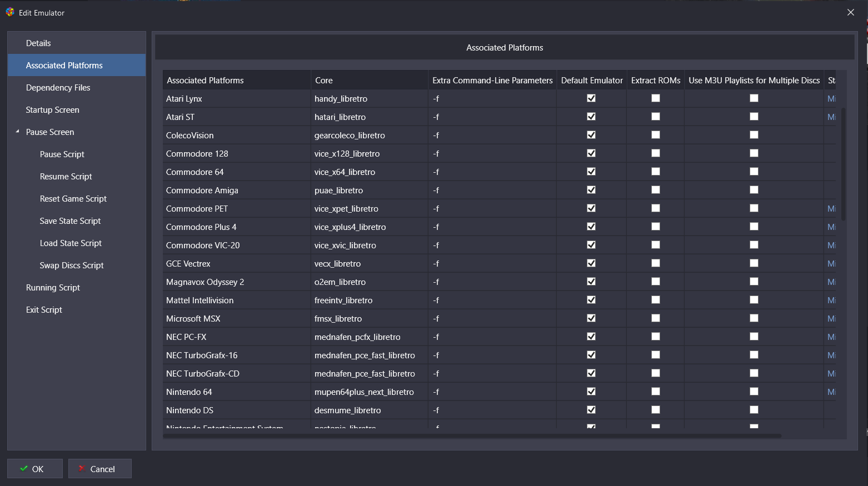Go to Startup Screen settings

[x=77, y=110]
